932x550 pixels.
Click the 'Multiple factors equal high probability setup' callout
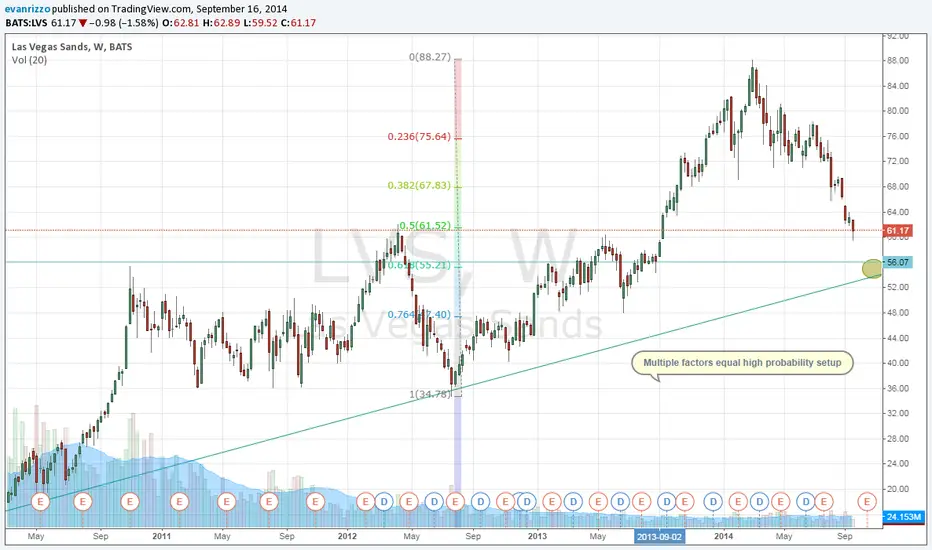(742, 363)
